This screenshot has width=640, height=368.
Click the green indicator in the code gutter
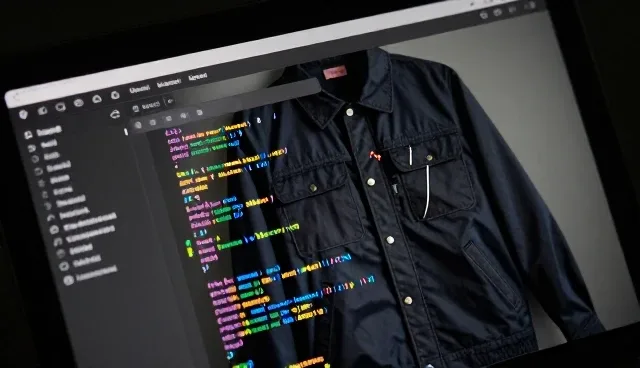[189, 248]
